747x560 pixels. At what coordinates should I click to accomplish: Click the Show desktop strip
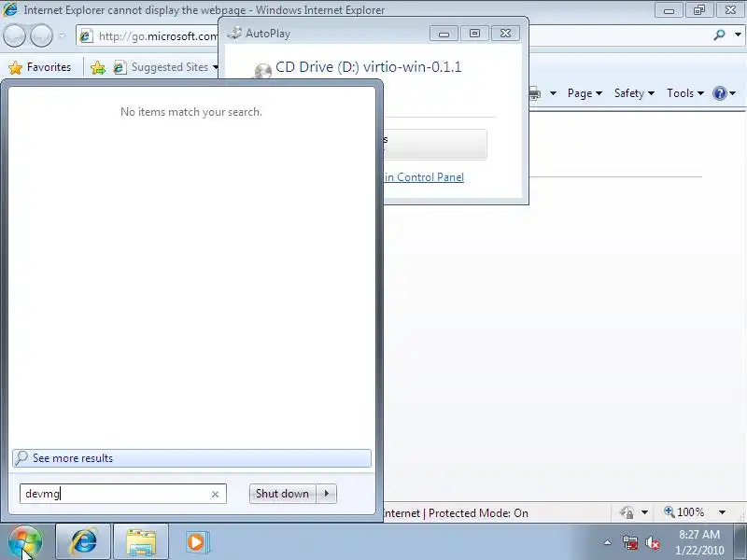pos(740,542)
